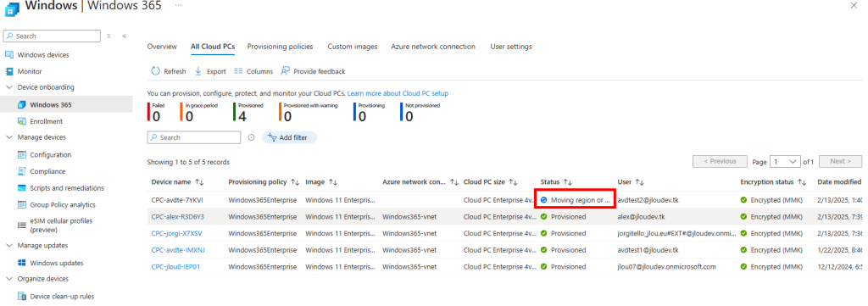
Task: Open the Page number dropdown
Action: click(786, 162)
